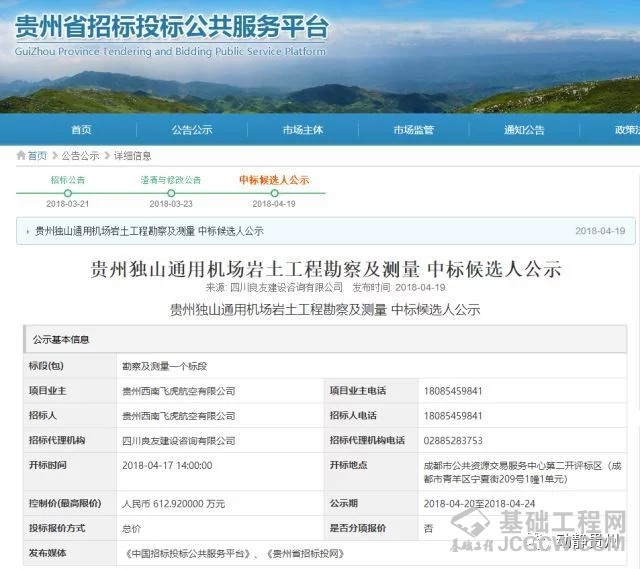This screenshot has height=569, width=640.
Task: Click the home icon in the breadcrumb
Action: click(x=21, y=156)
